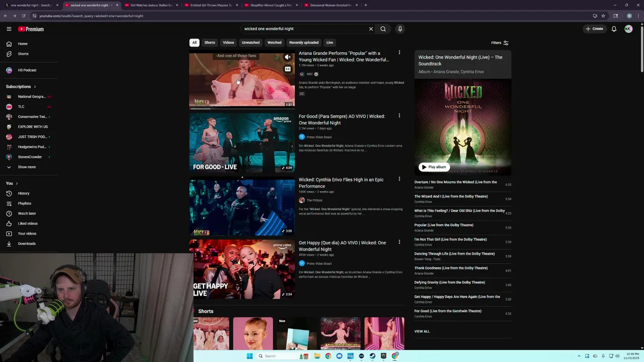This screenshot has width=644, height=362.
Task: Switch to Entitled Girl Throws Massive tab
Action: [211, 5]
